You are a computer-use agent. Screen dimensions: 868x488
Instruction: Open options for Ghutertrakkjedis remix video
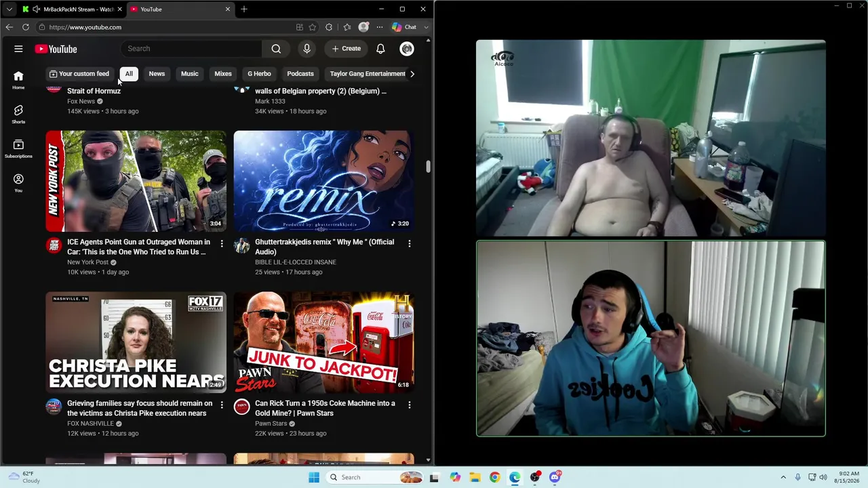(409, 243)
